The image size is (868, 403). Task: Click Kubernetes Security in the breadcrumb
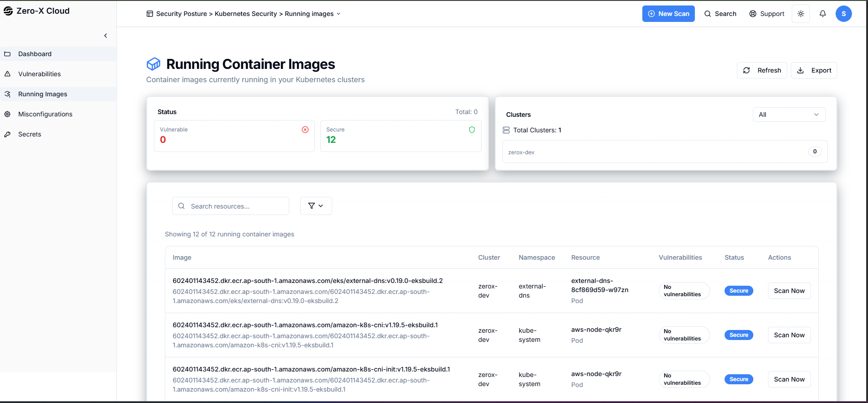246,14
